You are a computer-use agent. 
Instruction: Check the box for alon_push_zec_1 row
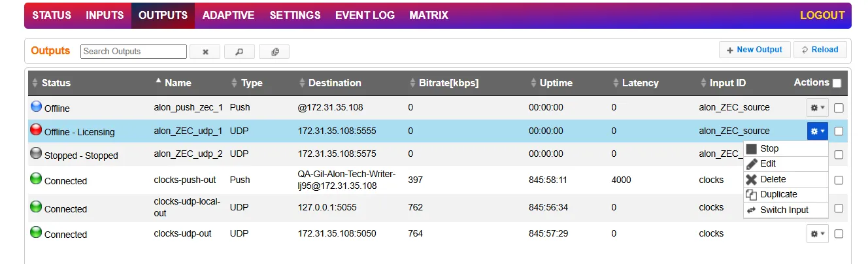click(839, 108)
